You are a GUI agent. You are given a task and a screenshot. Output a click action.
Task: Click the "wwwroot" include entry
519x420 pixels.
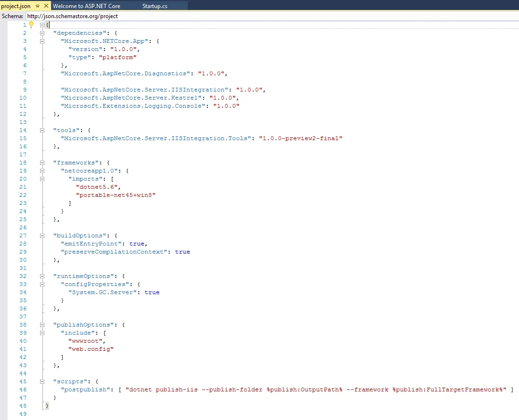85,341
